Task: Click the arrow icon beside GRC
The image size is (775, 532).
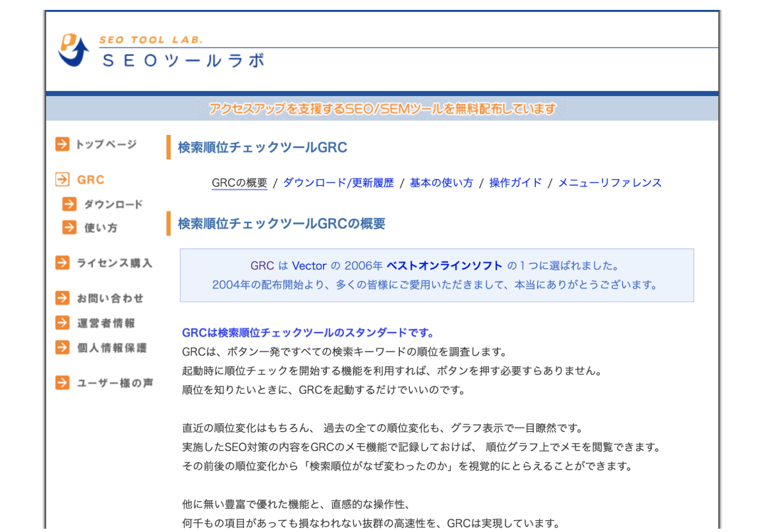Action: pyautogui.click(x=62, y=179)
